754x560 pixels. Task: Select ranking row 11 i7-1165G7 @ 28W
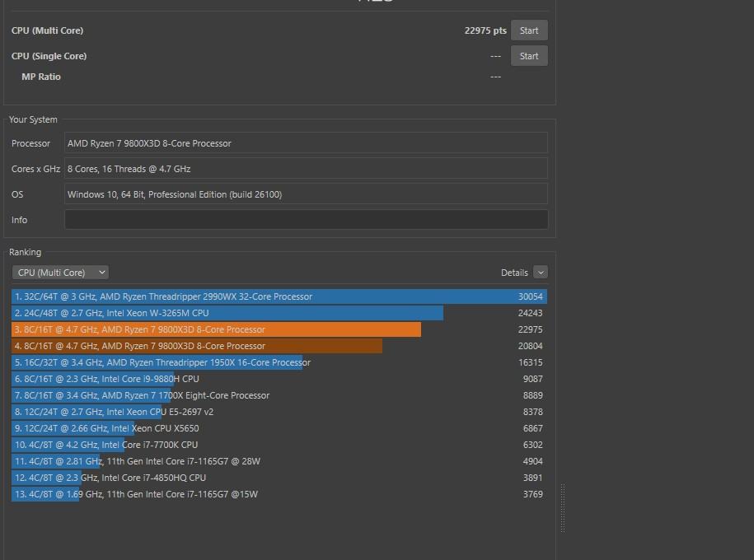coord(279,461)
